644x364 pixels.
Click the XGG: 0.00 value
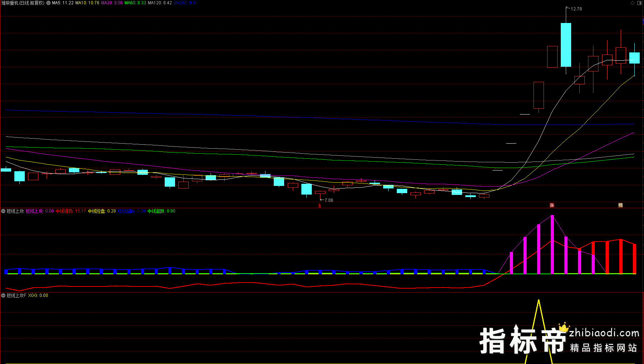pyautogui.click(x=38, y=295)
